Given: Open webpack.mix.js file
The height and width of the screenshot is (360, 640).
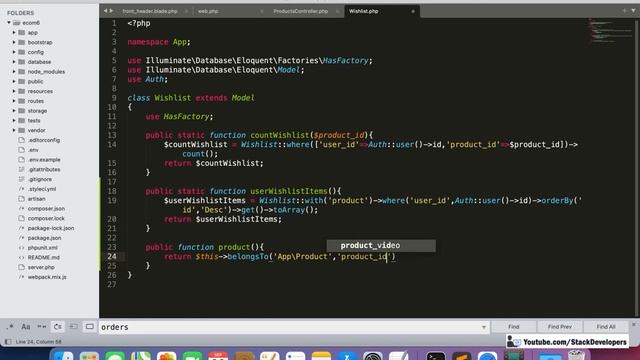Looking at the screenshot, I should coord(47,277).
